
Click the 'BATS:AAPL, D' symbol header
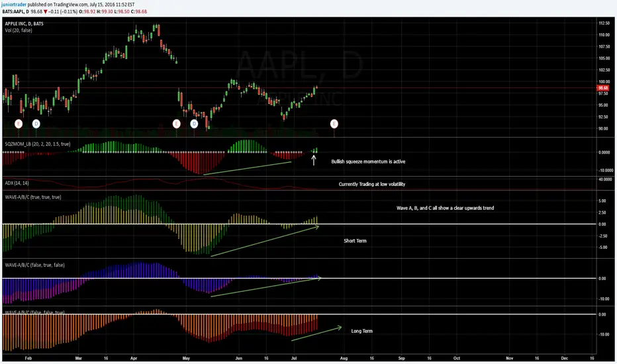coord(15,12)
